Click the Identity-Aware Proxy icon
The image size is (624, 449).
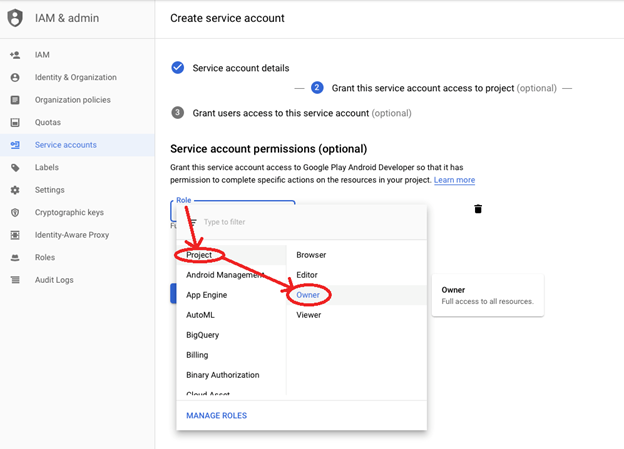coord(15,235)
